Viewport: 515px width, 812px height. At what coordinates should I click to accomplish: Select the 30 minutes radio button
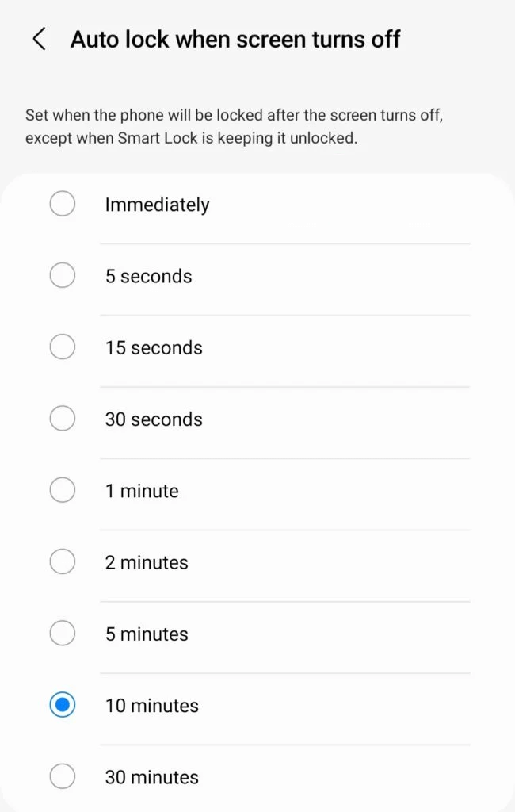point(63,776)
